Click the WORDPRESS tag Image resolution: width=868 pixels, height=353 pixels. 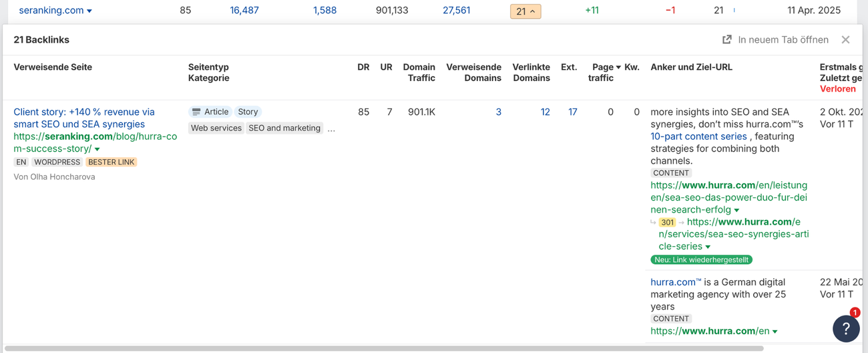pos(57,162)
